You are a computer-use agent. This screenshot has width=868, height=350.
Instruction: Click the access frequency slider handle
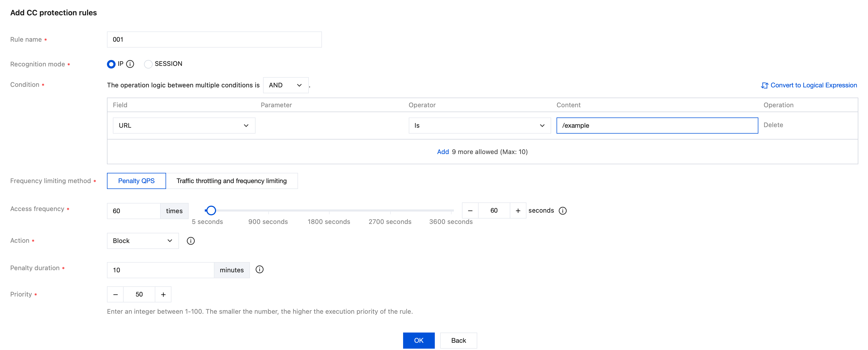[x=211, y=210]
